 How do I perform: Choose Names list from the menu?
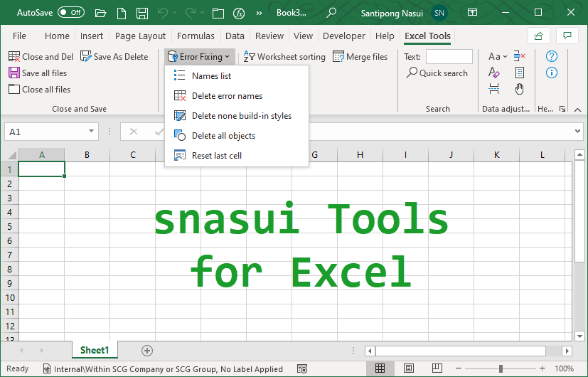click(x=237, y=76)
